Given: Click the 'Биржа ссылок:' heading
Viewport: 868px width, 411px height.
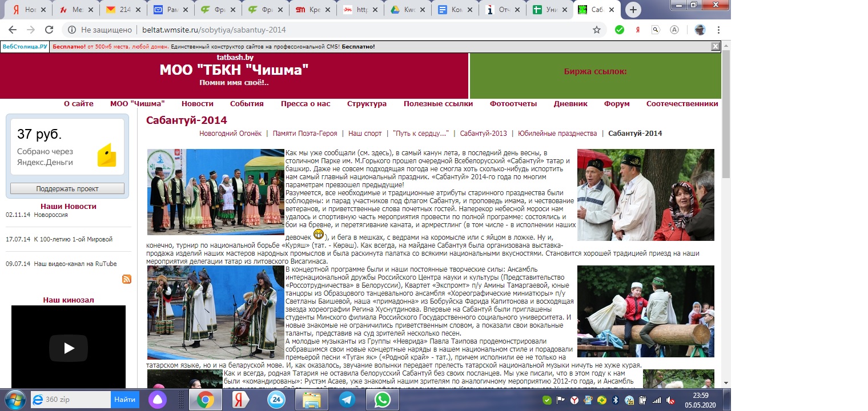Looking at the screenshot, I should (596, 71).
